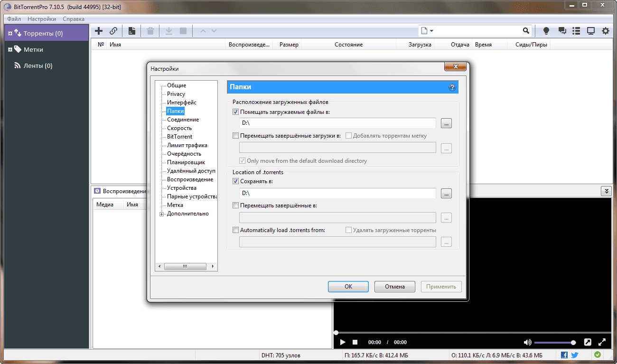Close the Настройки dialog
The image size is (617, 364).
[456, 67]
